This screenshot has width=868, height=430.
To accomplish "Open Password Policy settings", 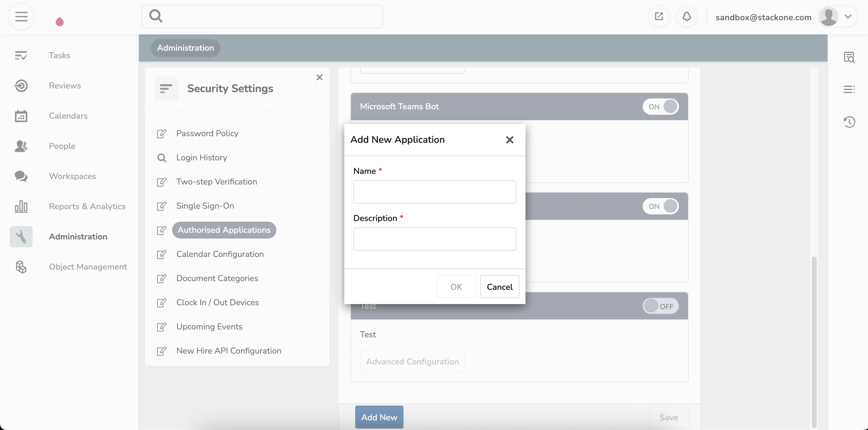I will (x=207, y=133).
